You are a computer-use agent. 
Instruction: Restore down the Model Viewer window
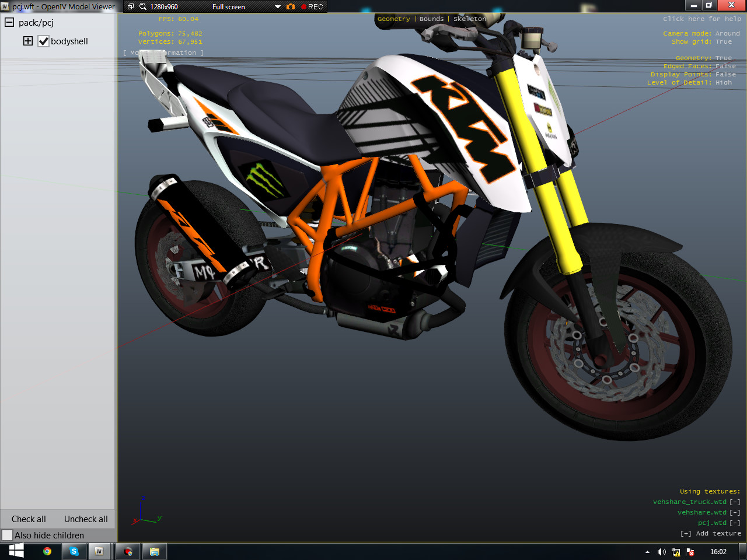[x=709, y=5]
